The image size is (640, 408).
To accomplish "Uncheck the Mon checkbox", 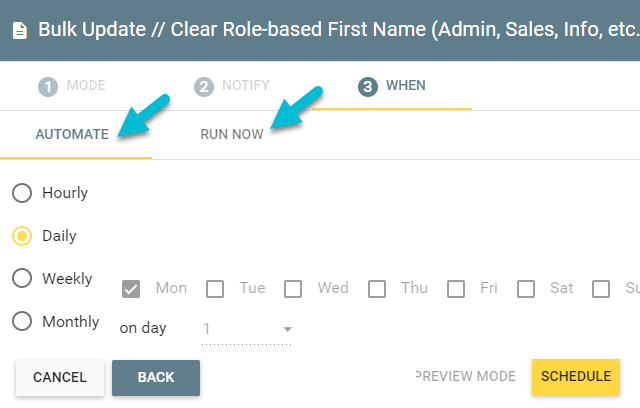I will coord(131,289).
